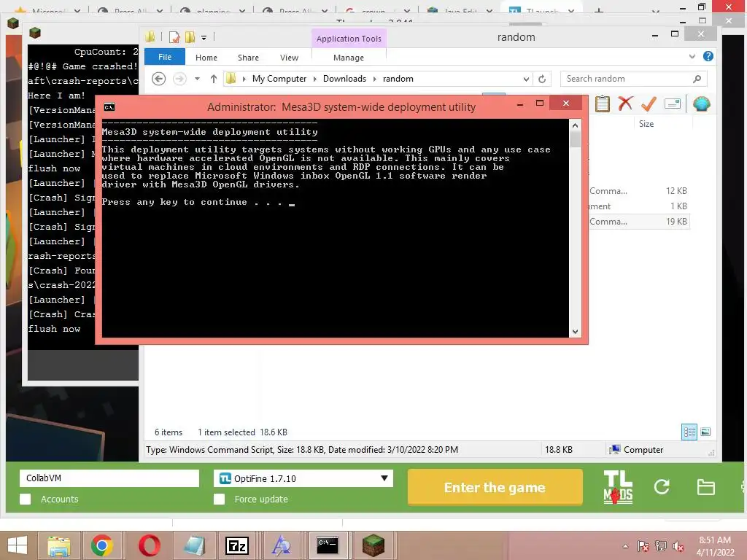Viewport: 747px width, 560px height.
Task: Toggle the Accounts checkbox in TLauncher
Action: [26, 499]
